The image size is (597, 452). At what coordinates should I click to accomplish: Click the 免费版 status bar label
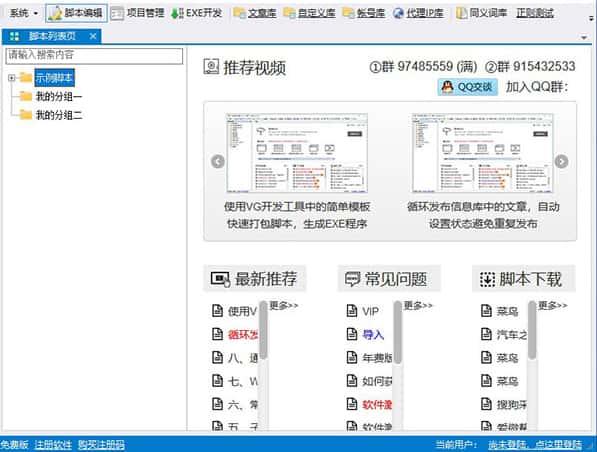[x=14, y=445]
